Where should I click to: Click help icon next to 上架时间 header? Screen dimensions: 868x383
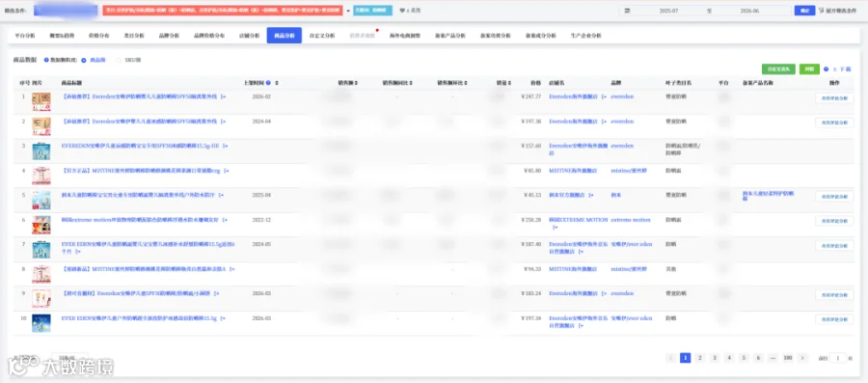pos(268,83)
